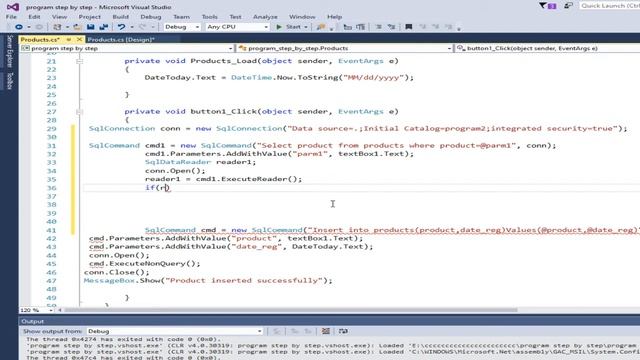The width and height of the screenshot is (640, 360).
Task: Open the Project menu
Action: click(x=89, y=17)
